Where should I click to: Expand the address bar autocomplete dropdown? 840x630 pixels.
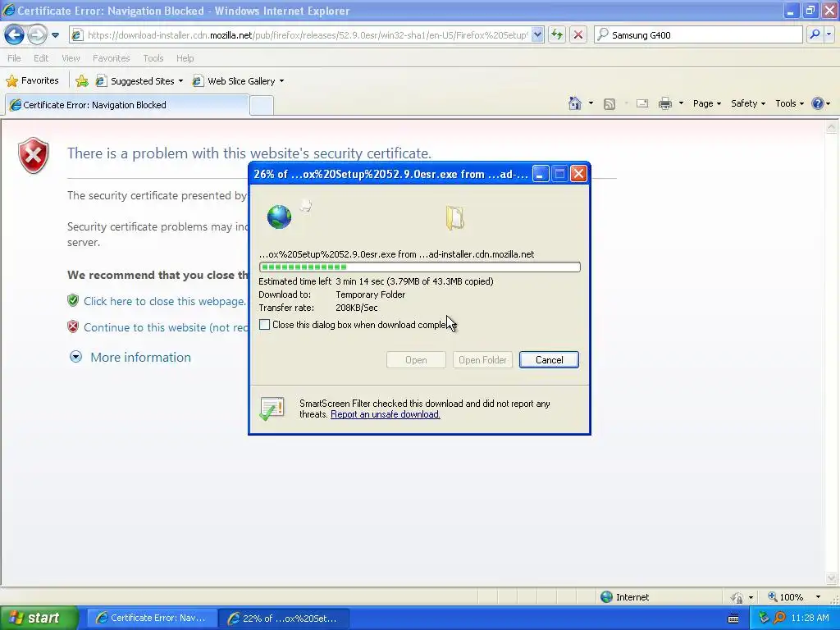538,35
